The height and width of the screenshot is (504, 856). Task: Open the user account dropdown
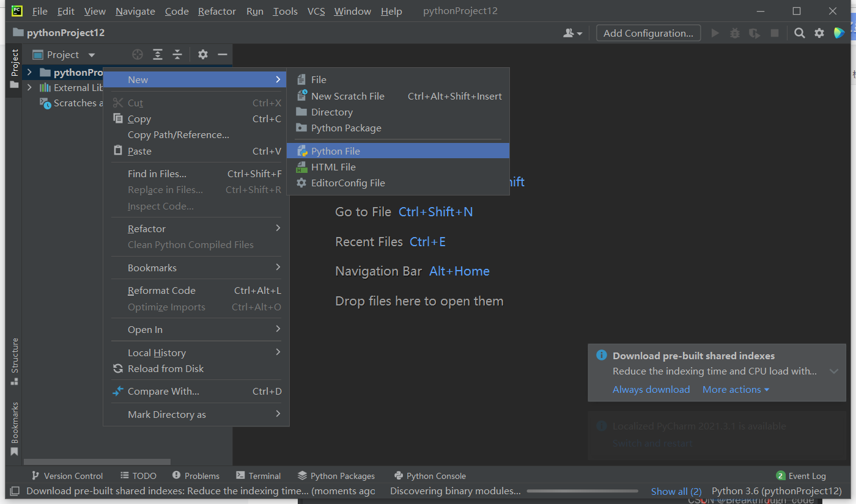pyautogui.click(x=572, y=33)
